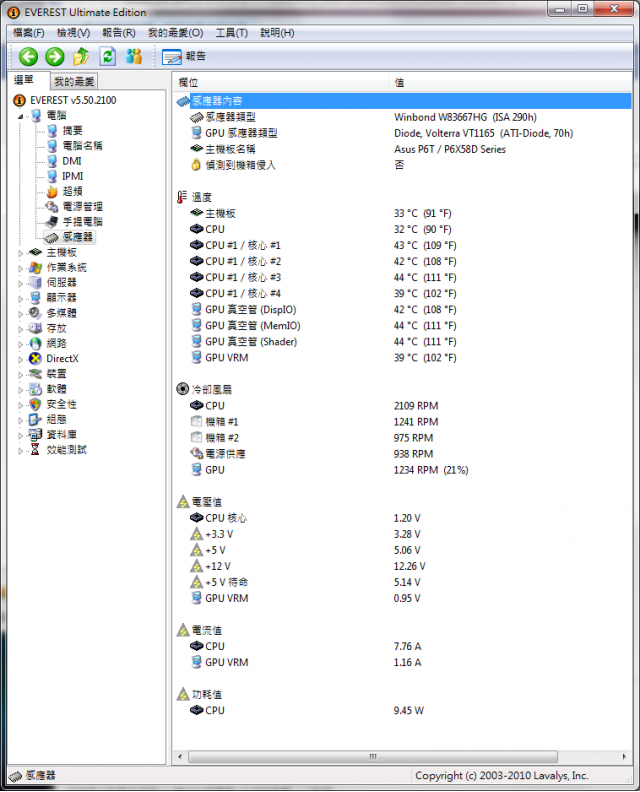Expand the DirectX tree node
Screen dimensions: 640x792
pos(21,359)
